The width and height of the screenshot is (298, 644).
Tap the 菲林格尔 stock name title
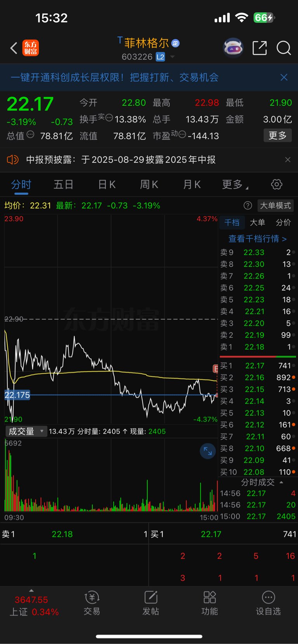click(x=146, y=43)
